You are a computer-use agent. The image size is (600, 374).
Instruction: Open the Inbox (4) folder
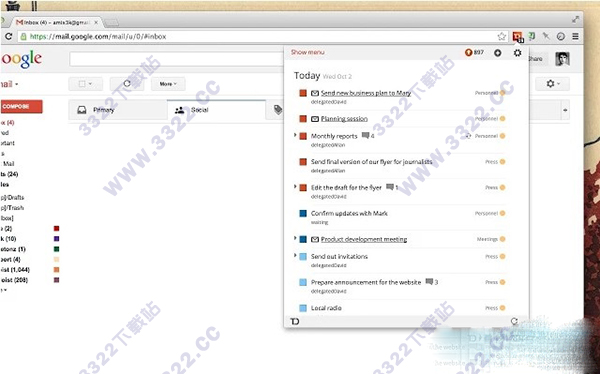pyautogui.click(x=7, y=122)
